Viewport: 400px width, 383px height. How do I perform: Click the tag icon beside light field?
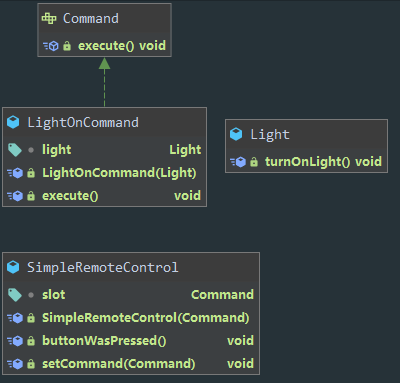15,150
